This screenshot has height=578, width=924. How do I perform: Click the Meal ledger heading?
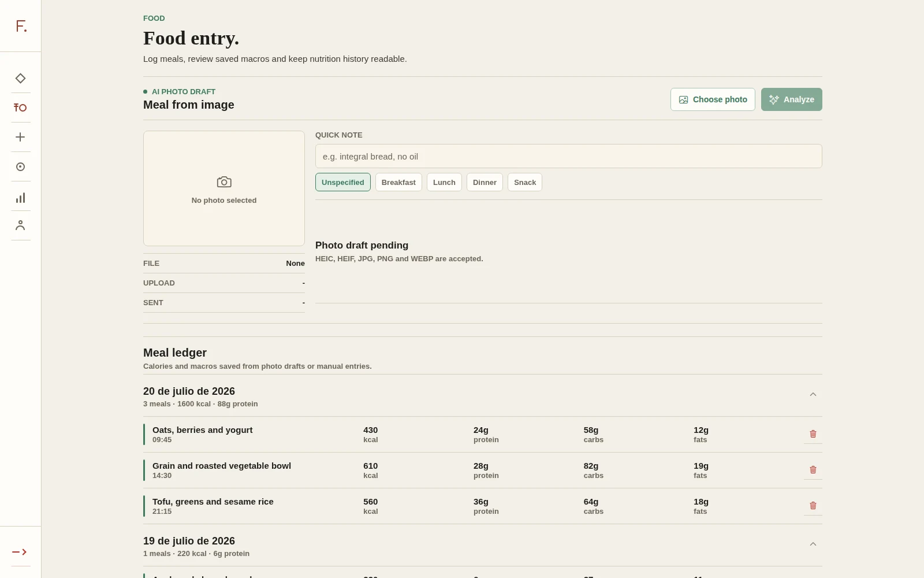(x=175, y=353)
